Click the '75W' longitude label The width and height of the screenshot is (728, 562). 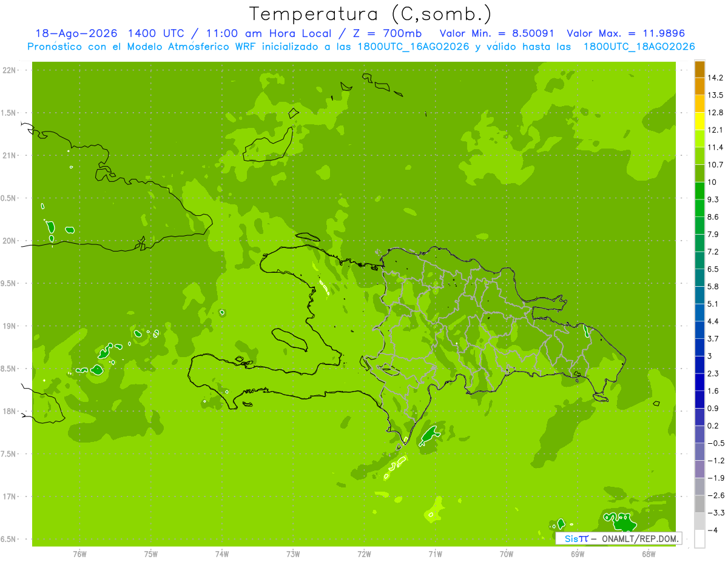(151, 554)
